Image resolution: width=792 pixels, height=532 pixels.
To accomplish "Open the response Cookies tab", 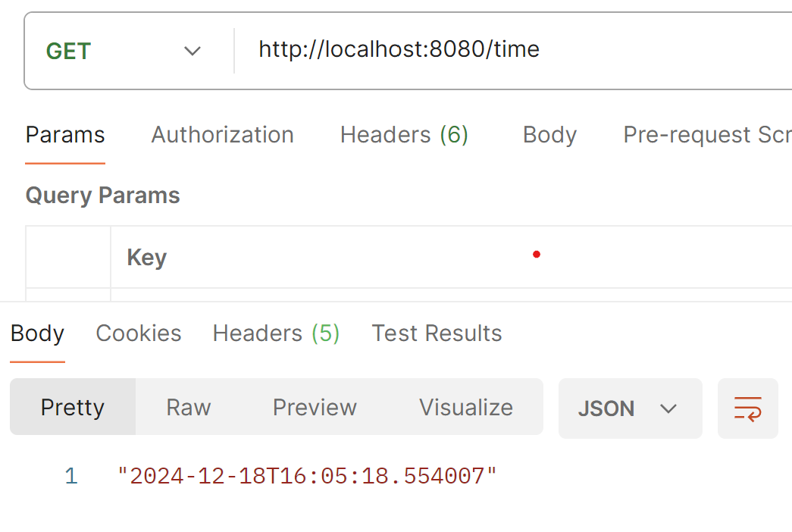I will 139,333.
